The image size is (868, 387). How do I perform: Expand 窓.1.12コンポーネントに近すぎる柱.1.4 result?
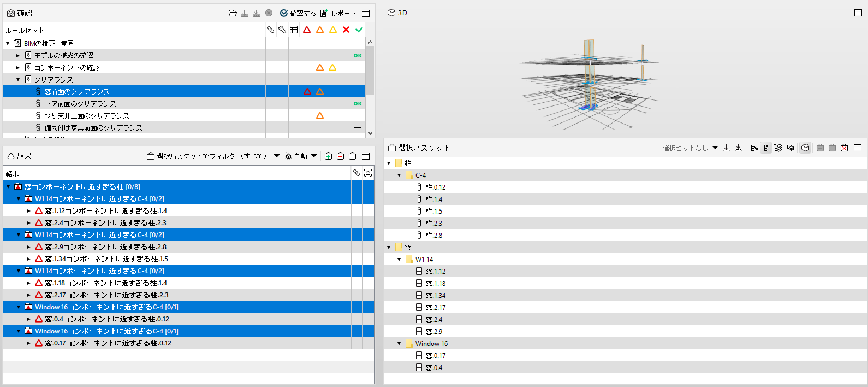coord(29,210)
